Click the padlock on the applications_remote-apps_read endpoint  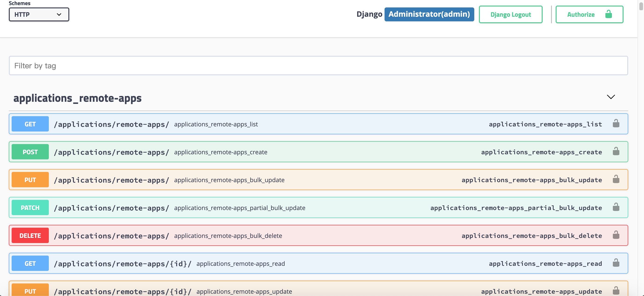(616, 263)
